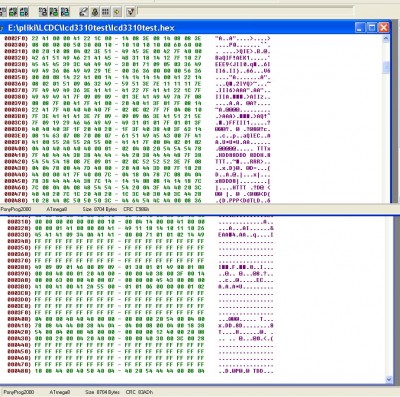Minimize the lcd3310test.hex window
The height and width of the screenshot is (397, 400).
click(359, 27)
